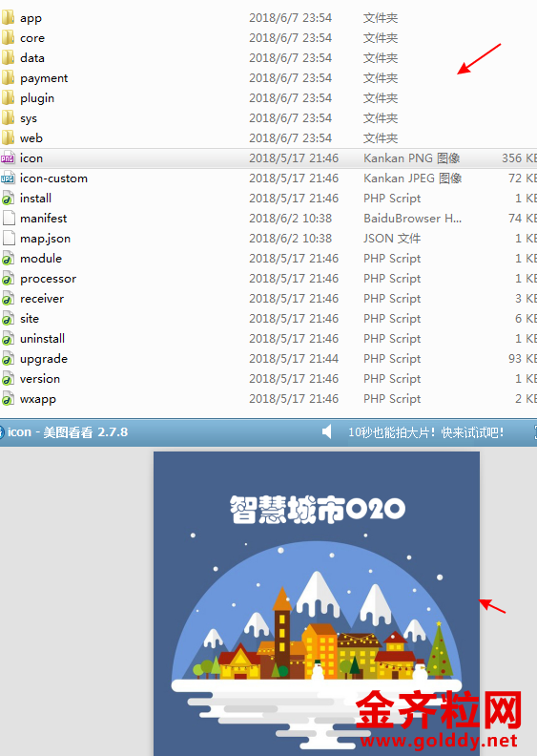Click the processor PHP file icon
537x756 pixels.
click(x=8, y=279)
